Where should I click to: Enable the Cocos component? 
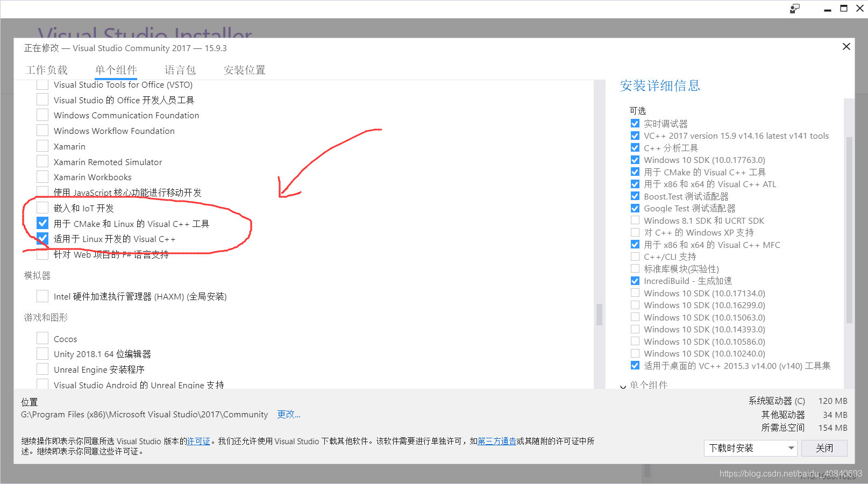[42, 338]
